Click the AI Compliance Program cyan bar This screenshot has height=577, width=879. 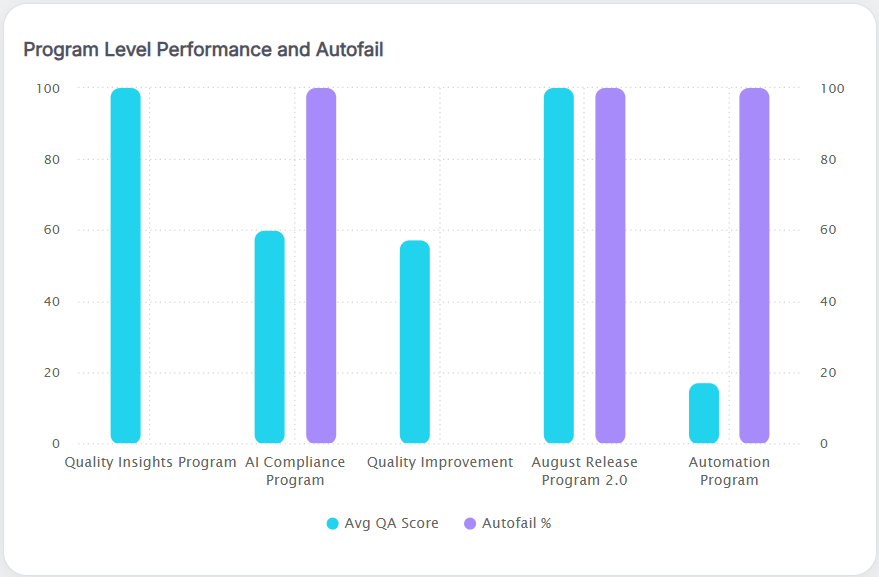270,337
